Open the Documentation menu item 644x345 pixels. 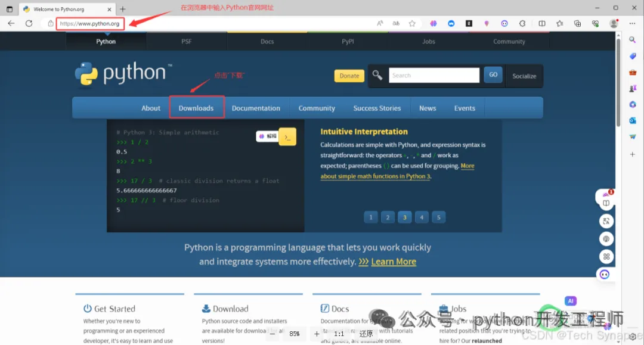coord(256,108)
